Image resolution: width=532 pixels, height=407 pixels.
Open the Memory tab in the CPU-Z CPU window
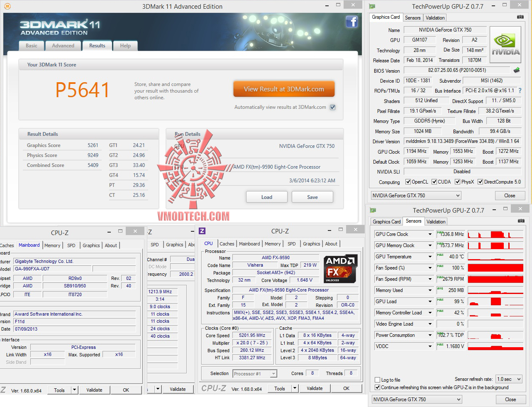273,244
